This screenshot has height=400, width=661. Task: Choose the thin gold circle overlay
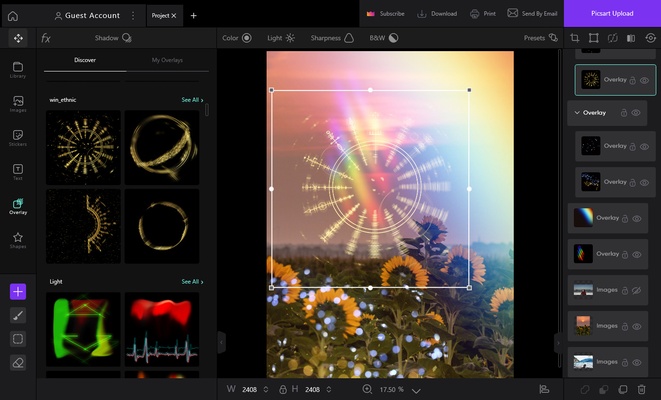162,226
